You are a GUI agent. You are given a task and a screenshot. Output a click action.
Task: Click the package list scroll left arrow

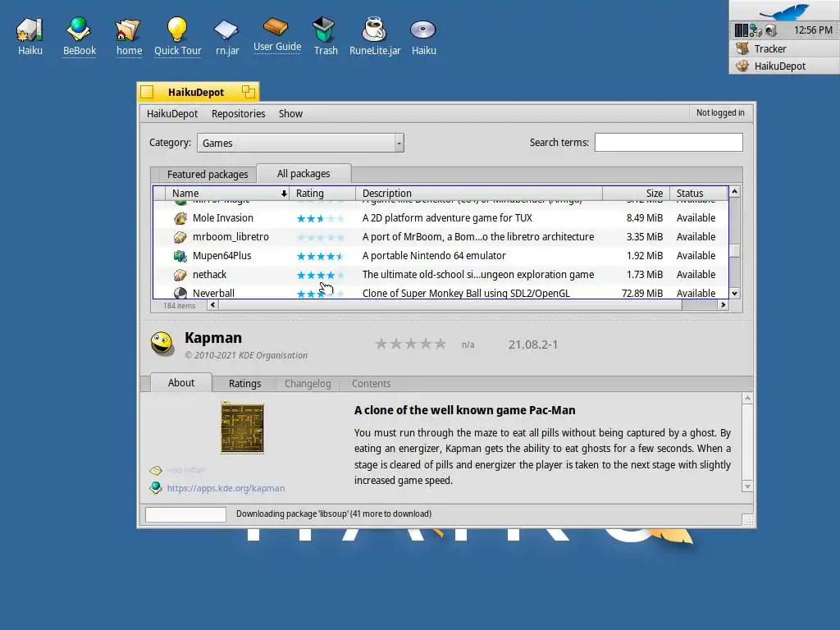coord(212,305)
